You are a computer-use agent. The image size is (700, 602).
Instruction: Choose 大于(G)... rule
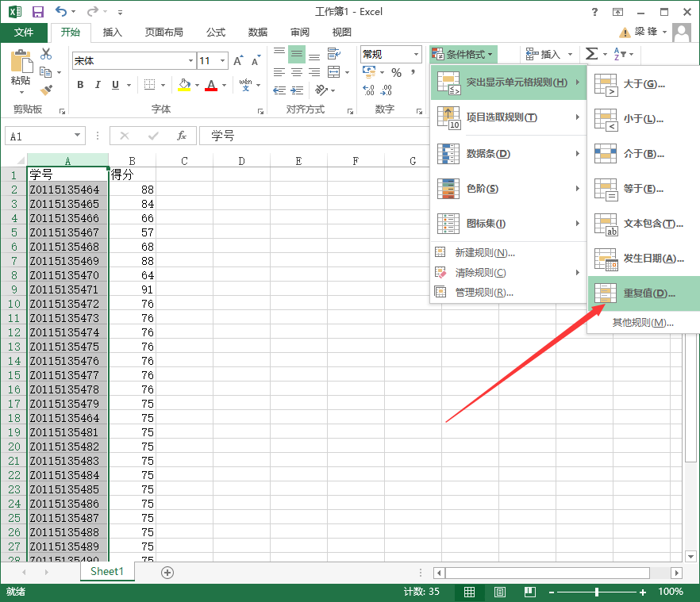(644, 84)
